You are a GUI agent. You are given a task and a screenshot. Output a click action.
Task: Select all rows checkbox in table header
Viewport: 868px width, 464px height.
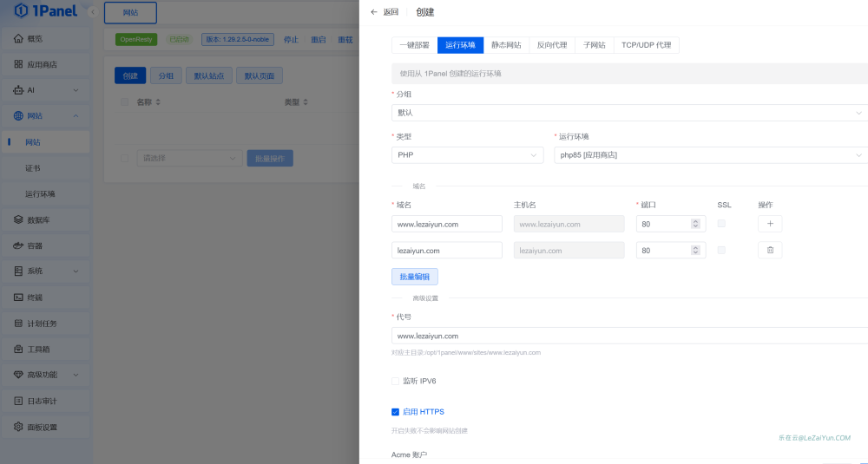click(124, 102)
